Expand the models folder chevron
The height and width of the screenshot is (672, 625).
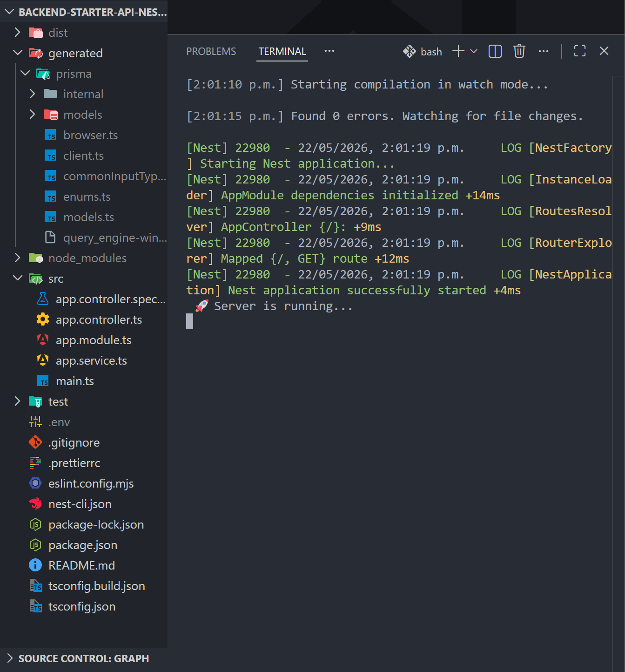[33, 114]
